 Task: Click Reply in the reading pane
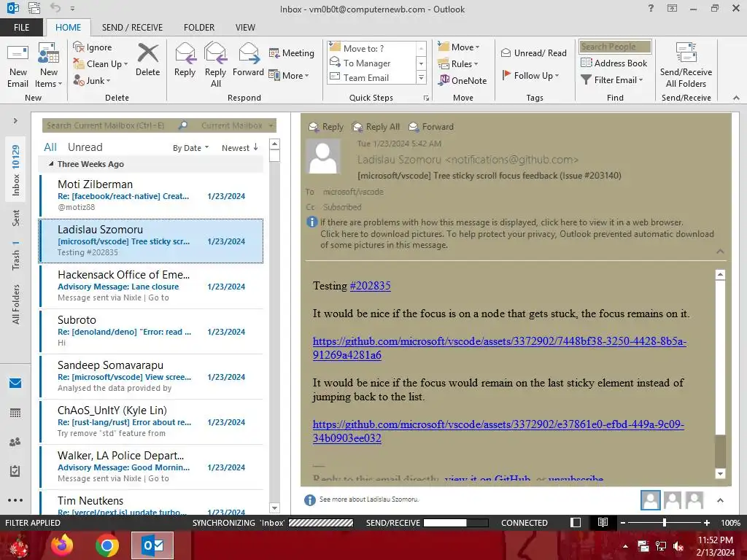coord(326,127)
